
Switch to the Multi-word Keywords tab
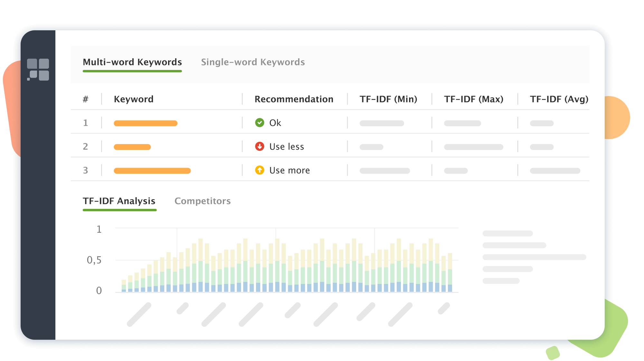tap(132, 62)
